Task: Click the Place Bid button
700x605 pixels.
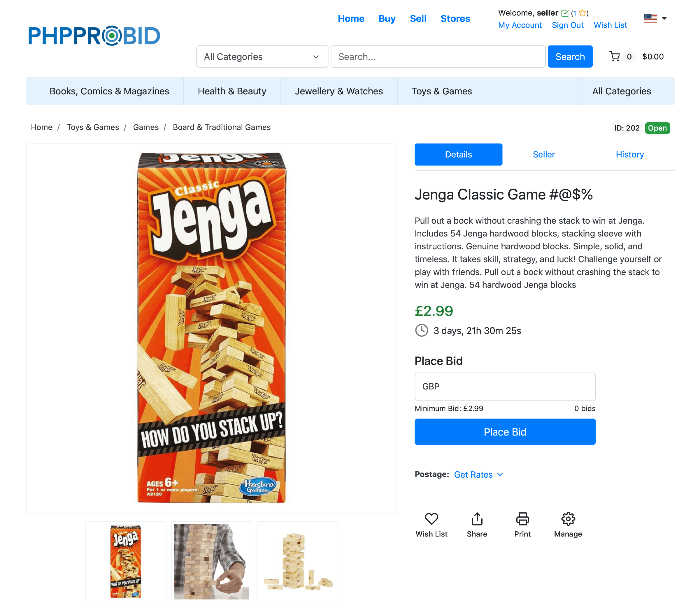Action: tap(505, 431)
